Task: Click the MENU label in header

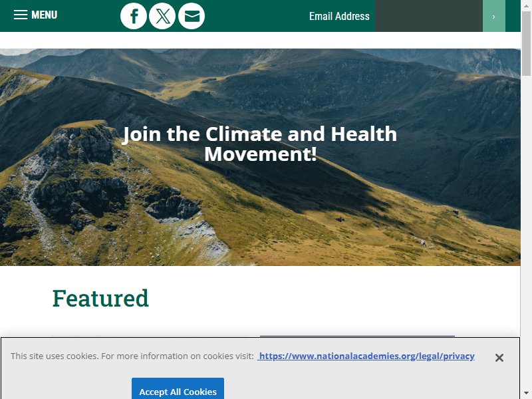Action: pos(45,15)
